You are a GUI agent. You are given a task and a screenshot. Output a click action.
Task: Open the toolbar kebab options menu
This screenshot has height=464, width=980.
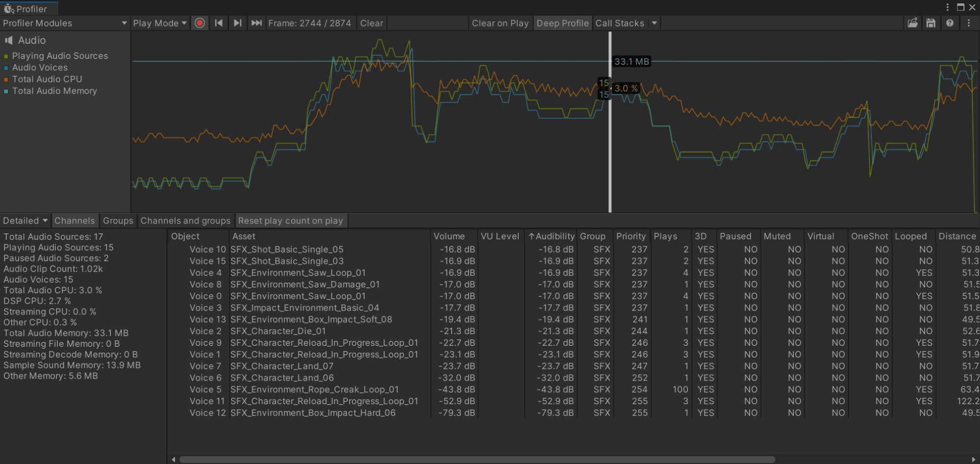click(x=969, y=23)
